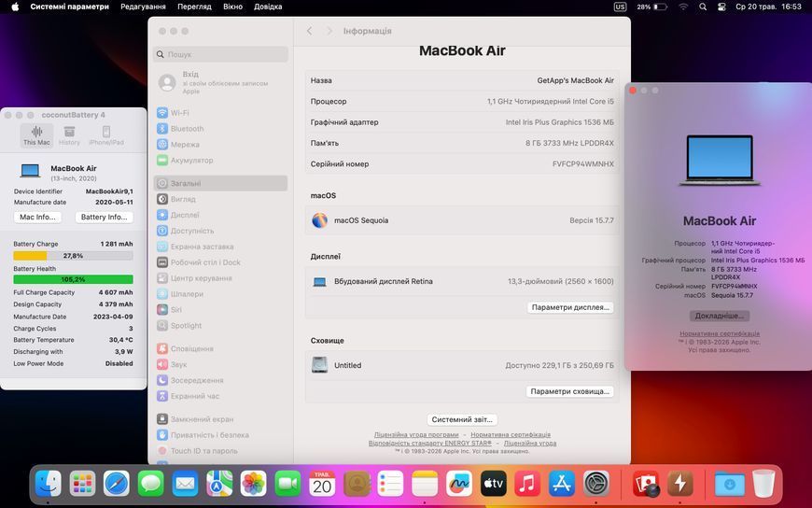The height and width of the screenshot is (508, 812).
Task: Launch Music app from the Dock
Action: (x=527, y=483)
